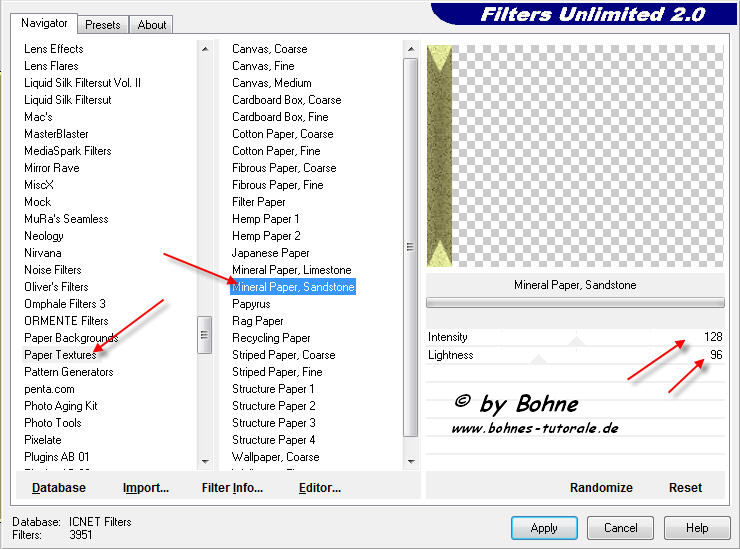Adjust the Intensity slider

[x=576, y=342]
